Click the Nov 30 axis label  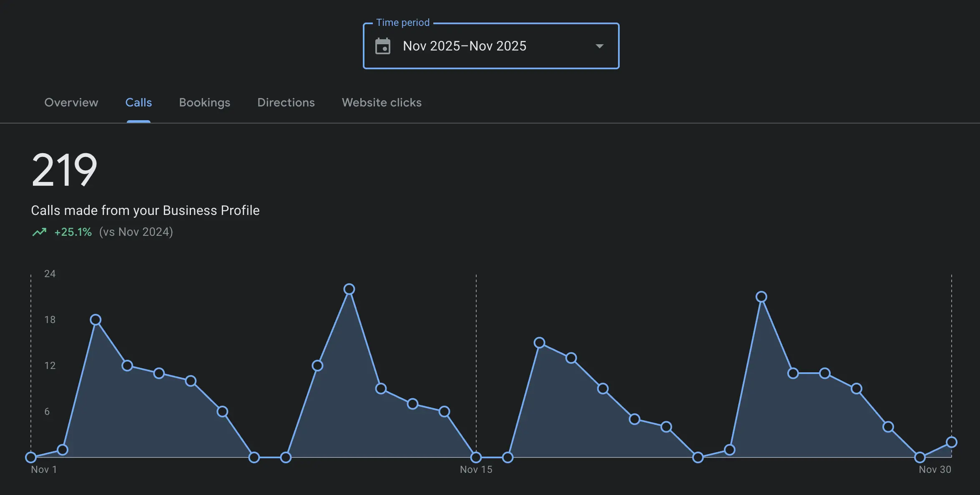(x=935, y=470)
